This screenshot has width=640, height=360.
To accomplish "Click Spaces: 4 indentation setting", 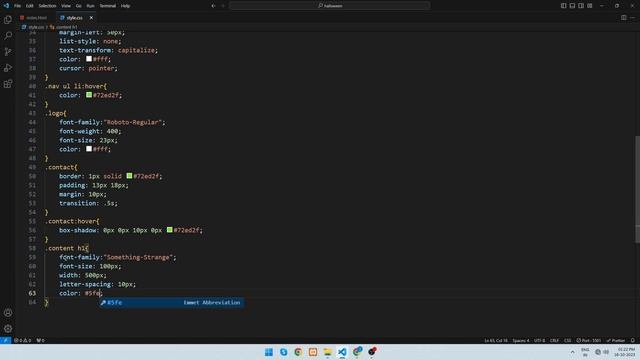I will click(x=521, y=340).
